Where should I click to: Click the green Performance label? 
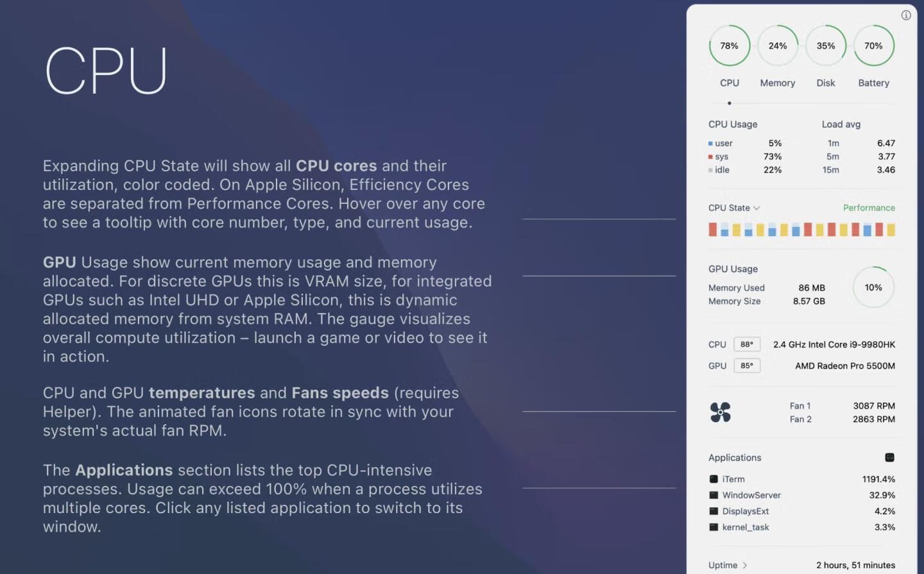point(868,208)
